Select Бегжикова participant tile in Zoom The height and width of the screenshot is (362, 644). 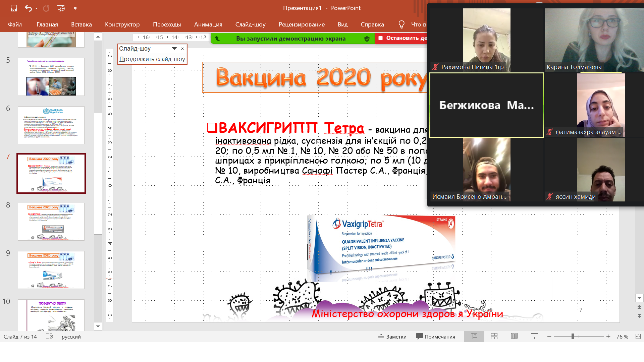pos(486,105)
